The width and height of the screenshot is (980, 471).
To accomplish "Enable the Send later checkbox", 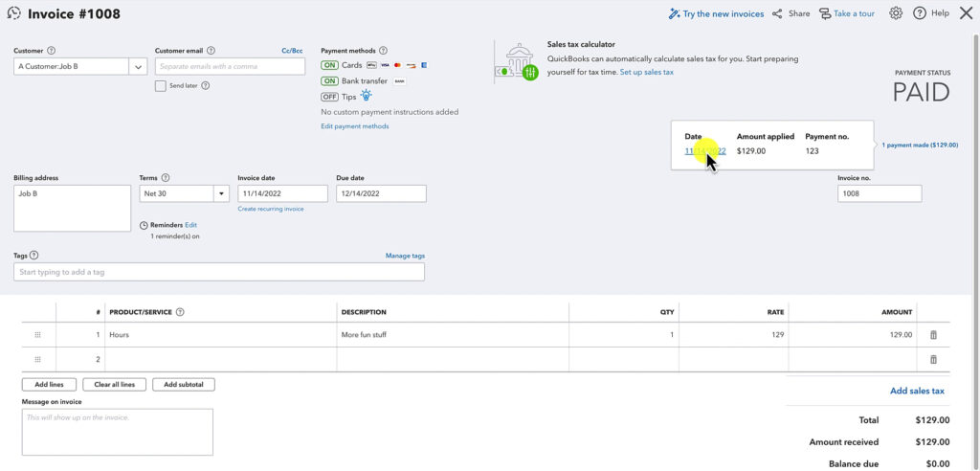I will coord(161,85).
